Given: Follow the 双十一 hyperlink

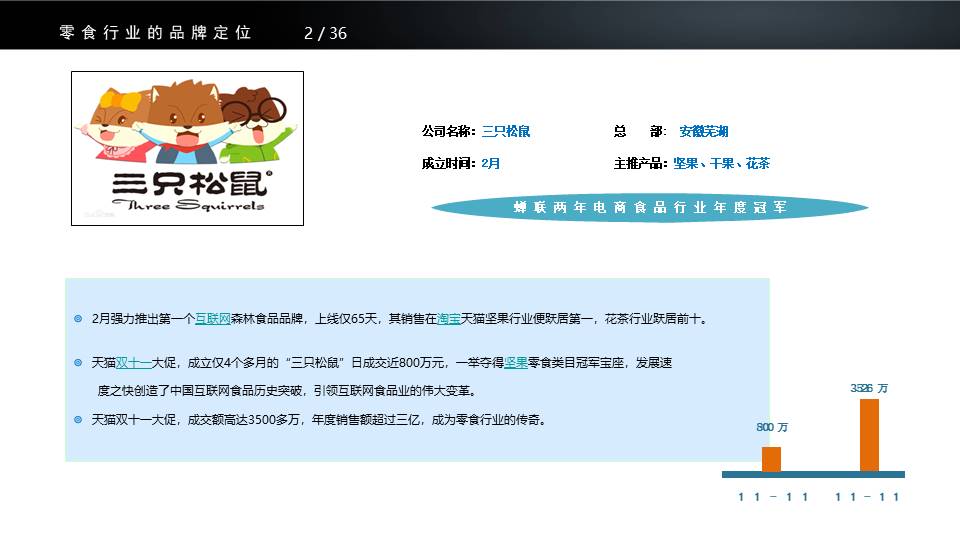Looking at the screenshot, I should click(x=133, y=362).
